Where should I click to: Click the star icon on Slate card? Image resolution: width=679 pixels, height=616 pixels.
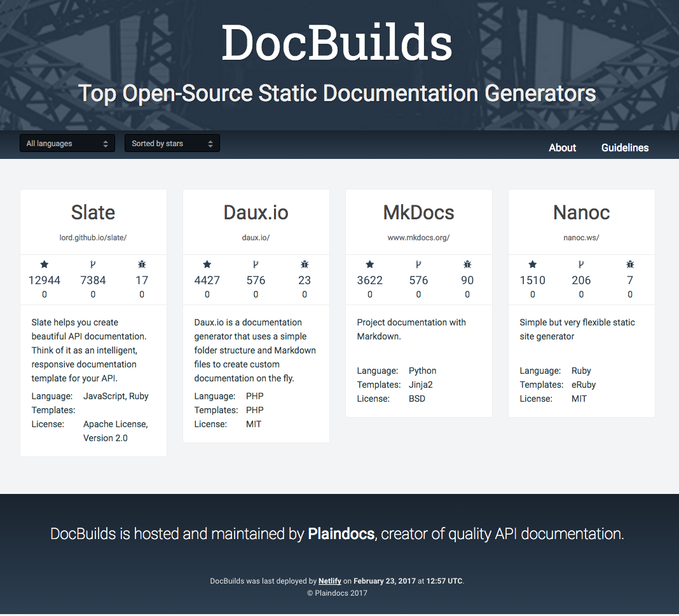point(44,264)
